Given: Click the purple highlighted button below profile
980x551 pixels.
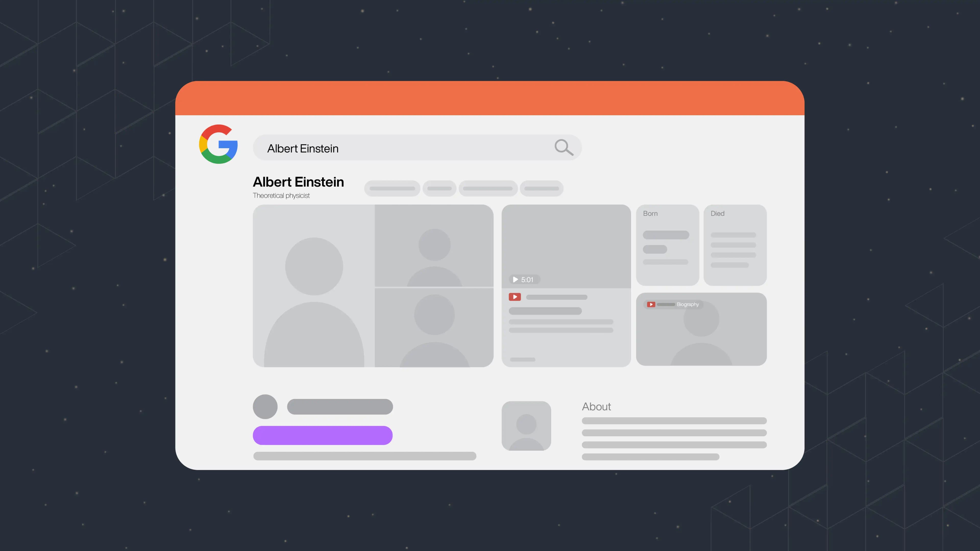Looking at the screenshot, I should pos(323,435).
